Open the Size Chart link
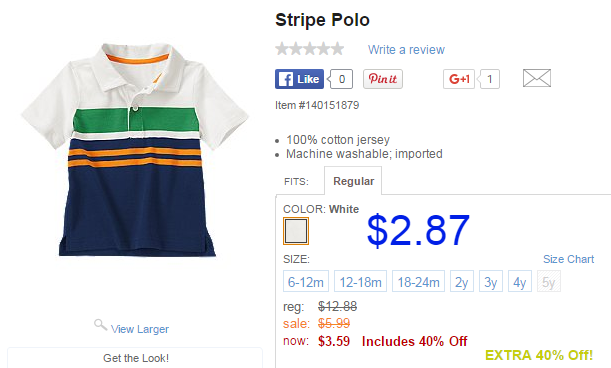The height and width of the screenshot is (368, 611). pos(569,259)
